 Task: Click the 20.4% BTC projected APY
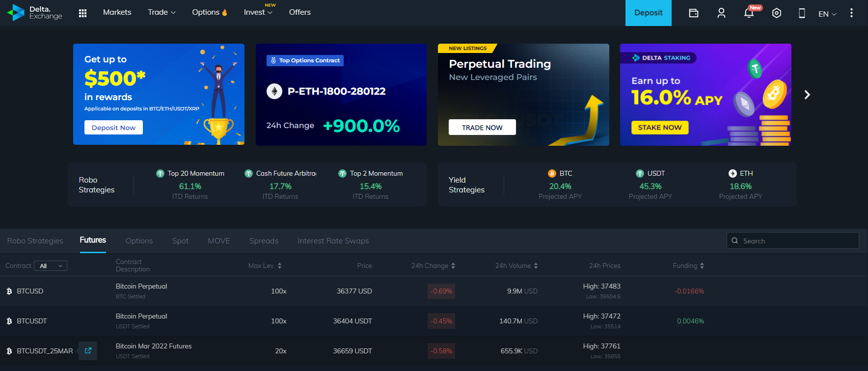tap(560, 186)
